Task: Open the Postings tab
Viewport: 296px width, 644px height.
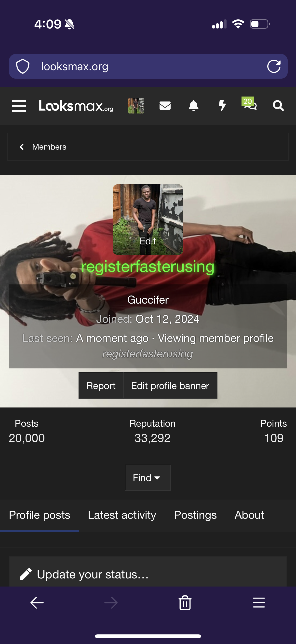Action: [195, 515]
